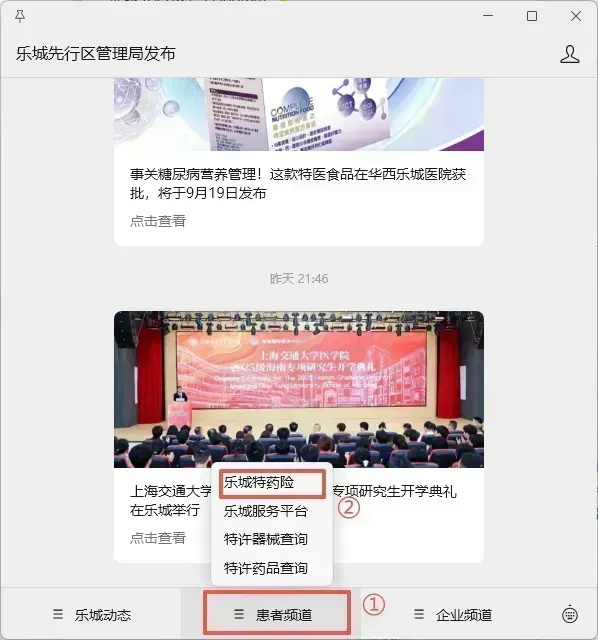Minimize the WeChat window
This screenshot has height=640, width=598.
[488, 16]
